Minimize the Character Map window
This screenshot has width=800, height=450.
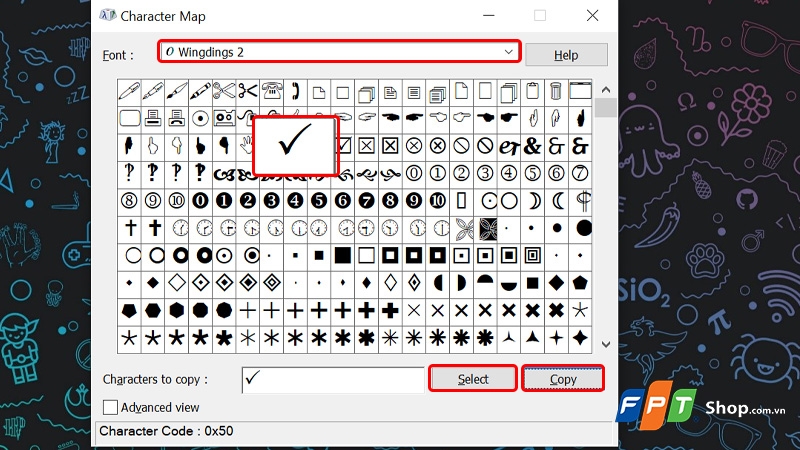489,16
